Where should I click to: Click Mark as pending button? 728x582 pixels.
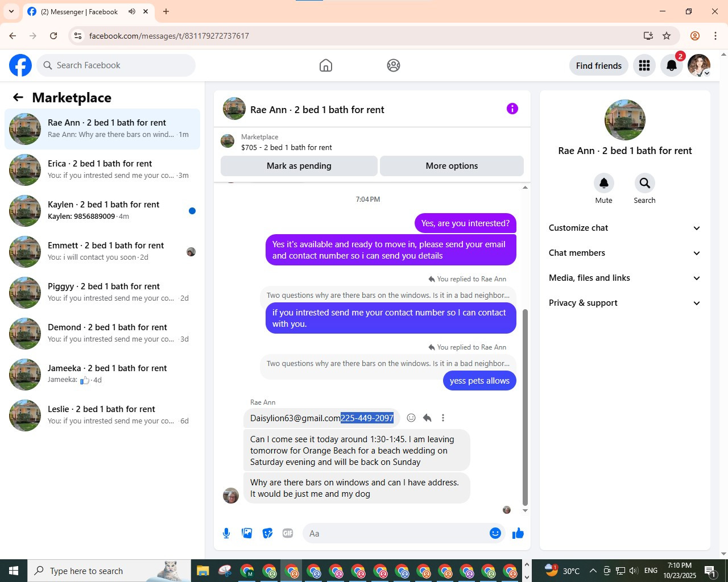click(299, 166)
